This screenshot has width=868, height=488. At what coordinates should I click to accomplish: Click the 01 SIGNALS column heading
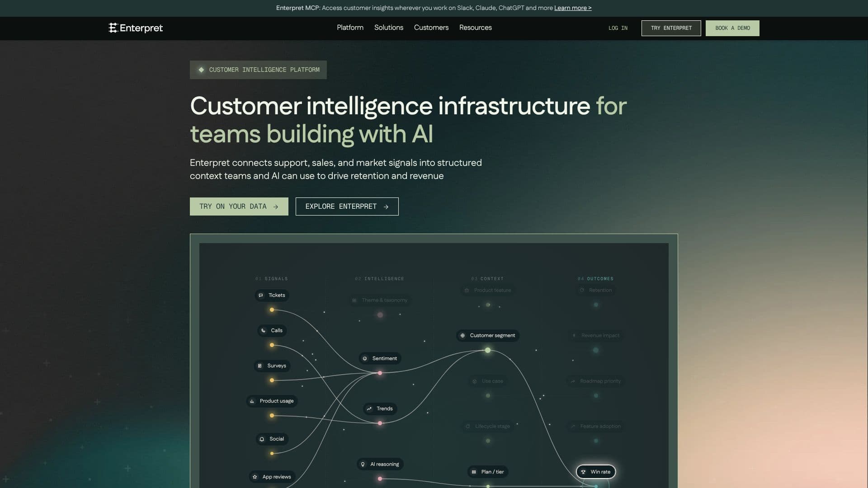point(272,279)
